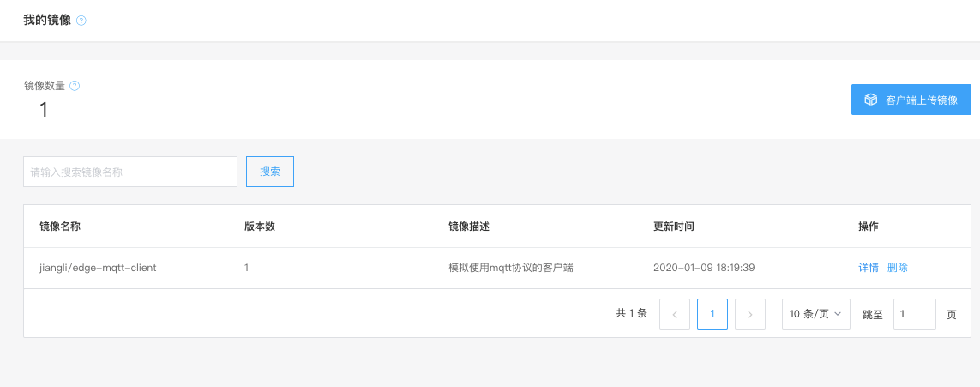The image size is (980, 387).
Task: Open the help icon beside 我的镜像
Action: (x=81, y=21)
